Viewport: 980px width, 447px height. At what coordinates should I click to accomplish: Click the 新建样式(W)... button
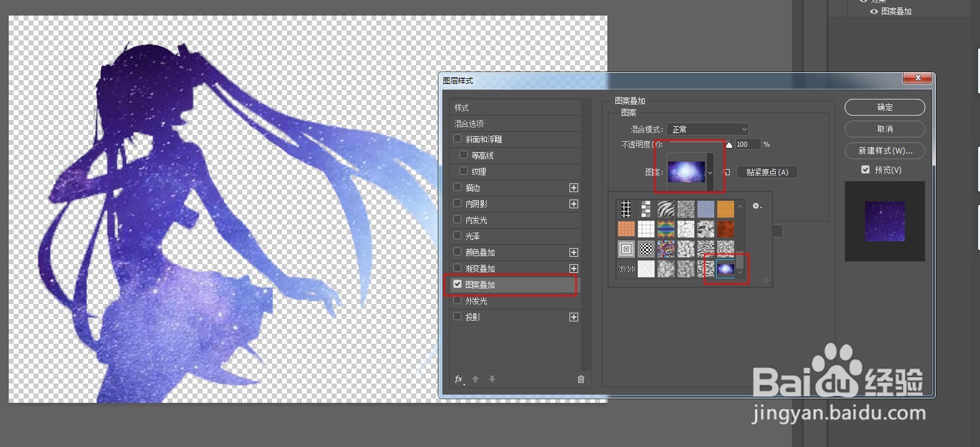pos(885,150)
